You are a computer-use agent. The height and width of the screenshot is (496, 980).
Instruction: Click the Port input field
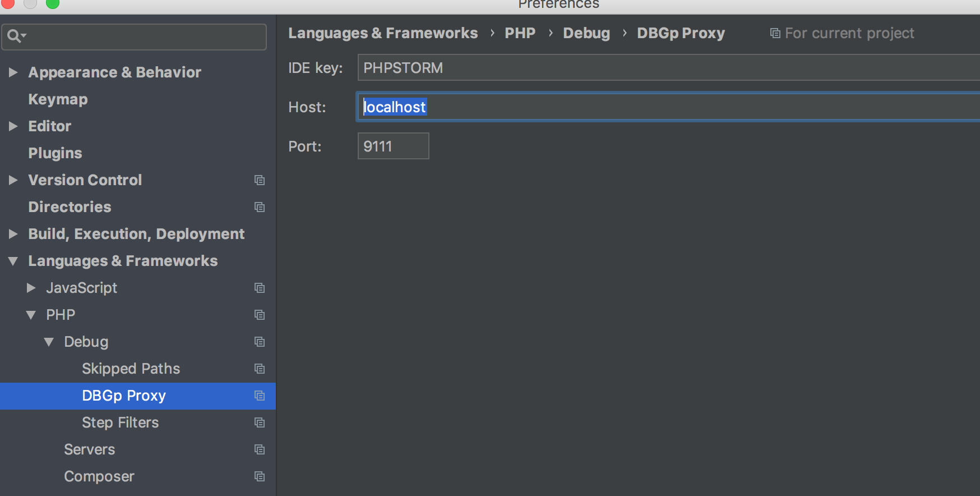pyautogui.click(x=393, y=146)
